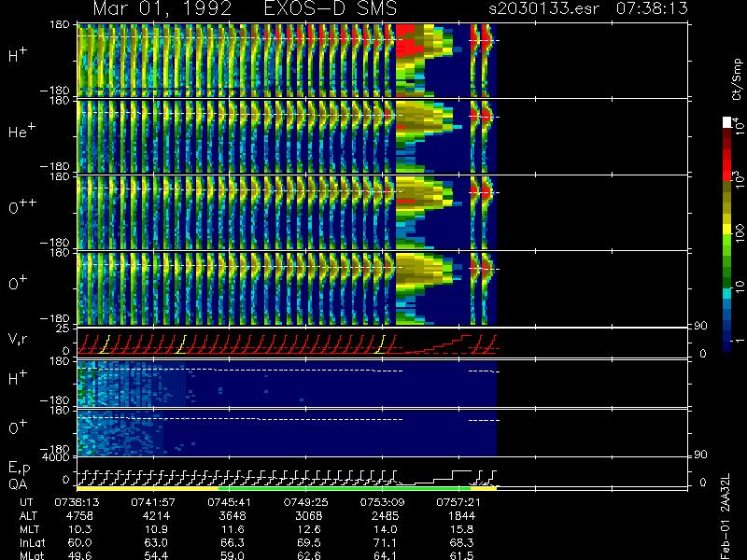This screenshot has width=747, height=560.
Task: Click the altitude value "3068"
Action: point(309,516)
